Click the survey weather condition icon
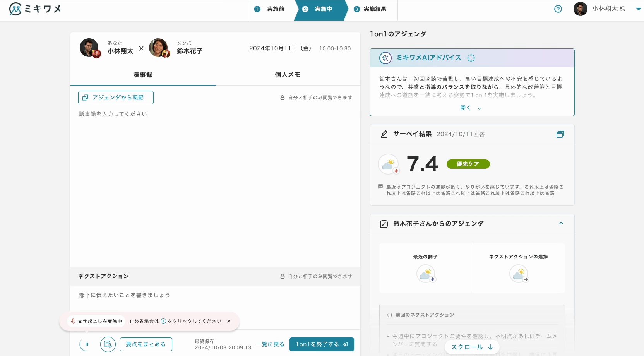The width and height of the screenshot is (644, 356). tap(388, 164)
